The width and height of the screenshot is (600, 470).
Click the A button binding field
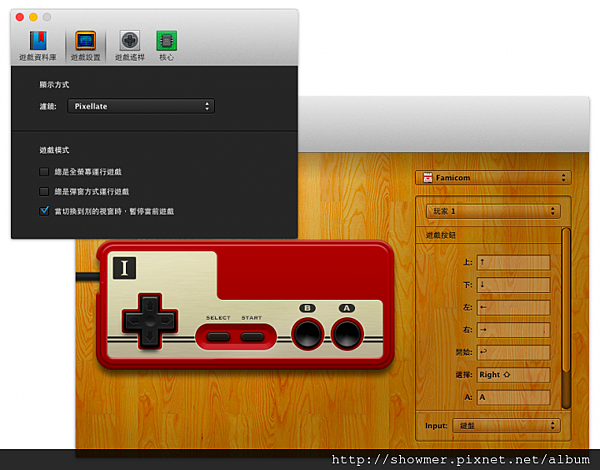(x=513, y=397)
